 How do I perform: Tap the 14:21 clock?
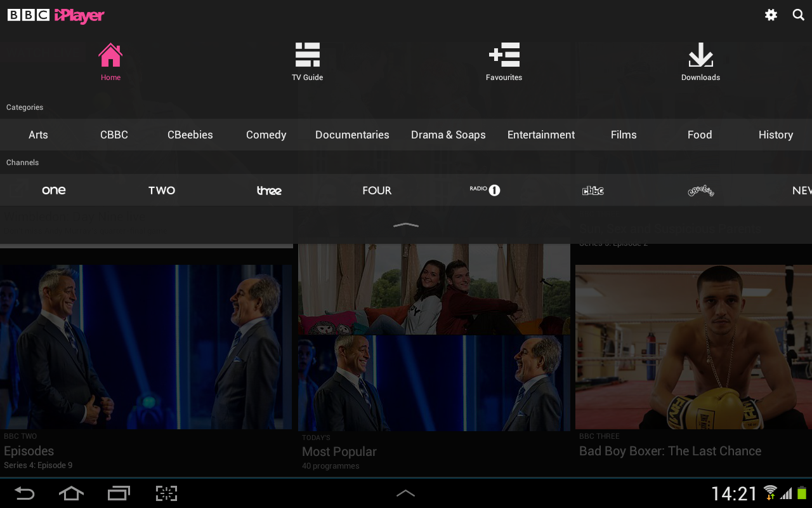pos(734,493)
